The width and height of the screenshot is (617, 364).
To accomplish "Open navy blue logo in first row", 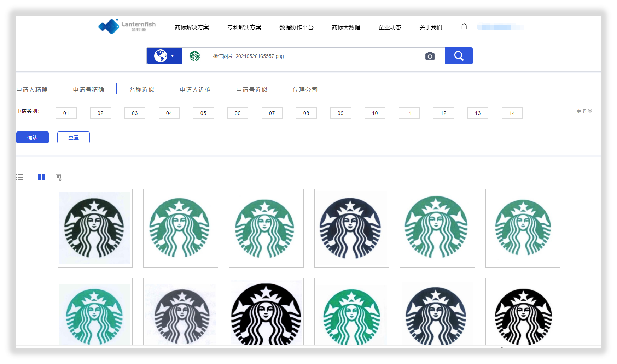I will click(x=352, y=228).
